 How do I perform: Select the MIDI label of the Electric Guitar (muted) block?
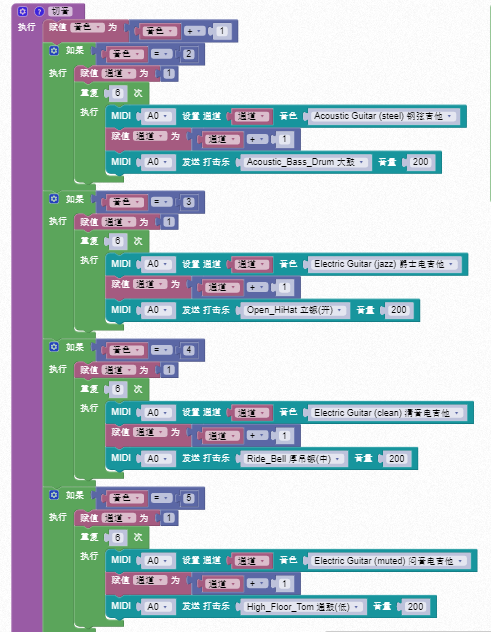point(121,560)
